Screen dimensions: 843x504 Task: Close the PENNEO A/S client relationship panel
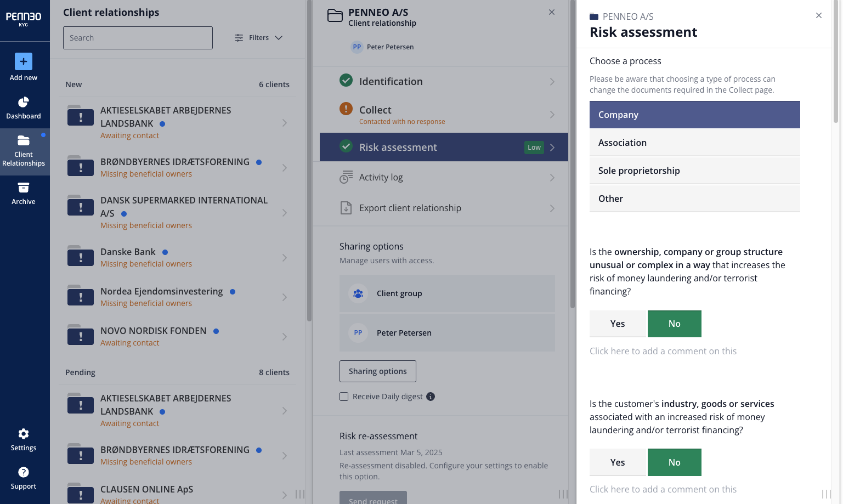click(x=552, y=12)
